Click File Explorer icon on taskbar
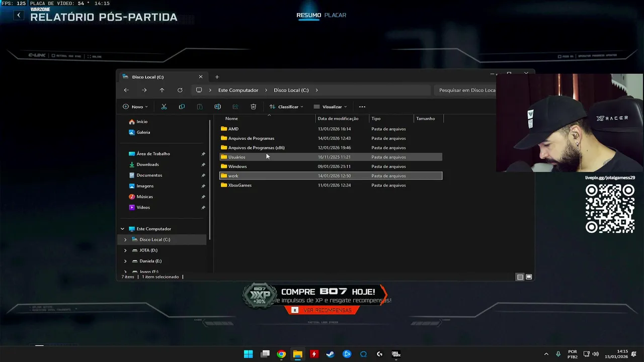Screen dimensions: 644x362 click(x=298, y=354)
